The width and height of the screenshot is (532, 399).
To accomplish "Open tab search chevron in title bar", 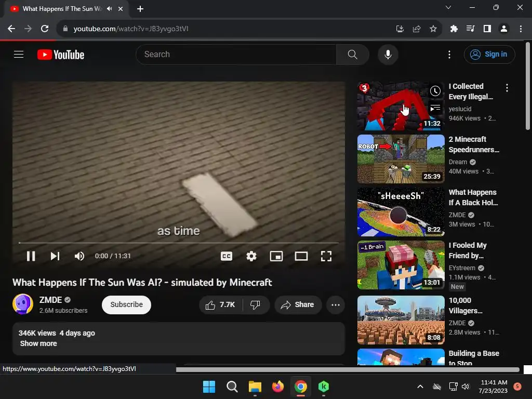I will click(x=448, y=7).
